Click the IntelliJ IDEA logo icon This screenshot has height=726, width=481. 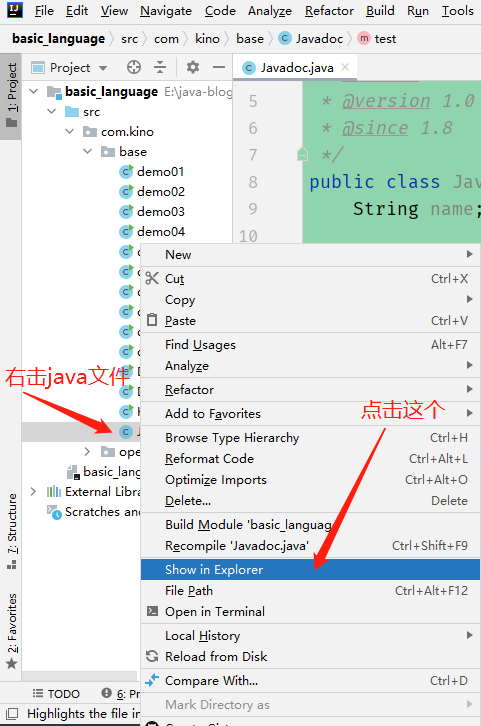pyautogui.click(x=15, y=9)
